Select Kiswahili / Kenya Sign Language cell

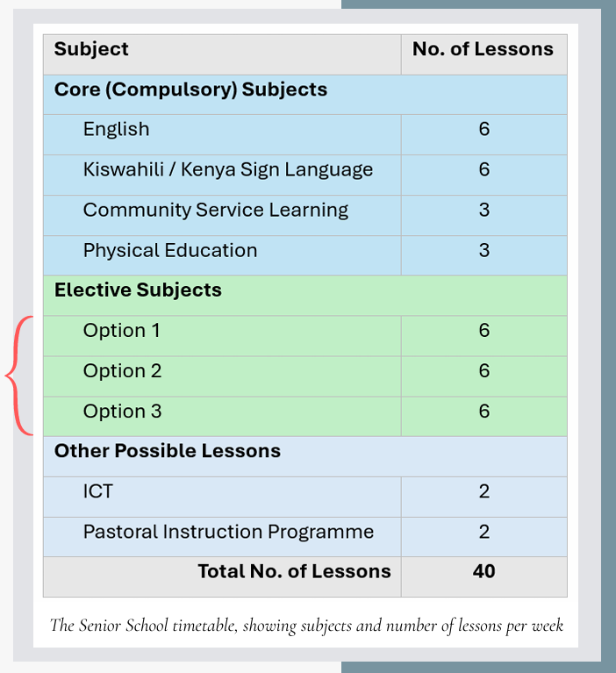227,169
